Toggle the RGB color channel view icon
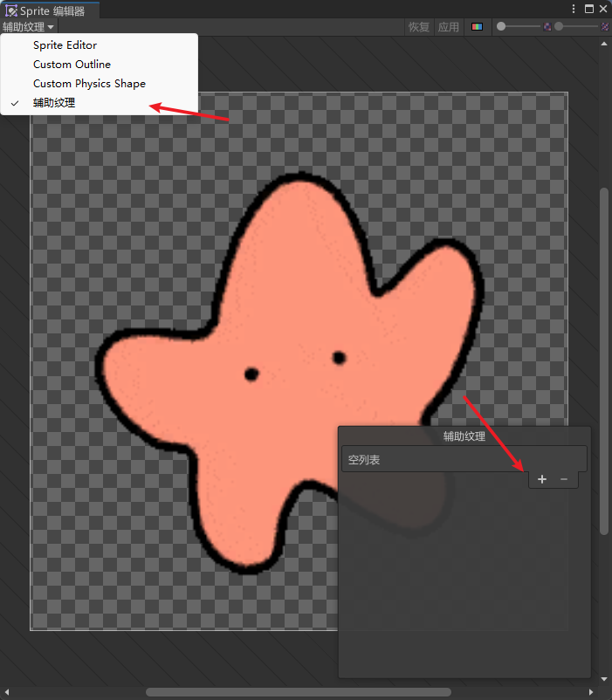The image size is (612, 700). click(477, 27)
